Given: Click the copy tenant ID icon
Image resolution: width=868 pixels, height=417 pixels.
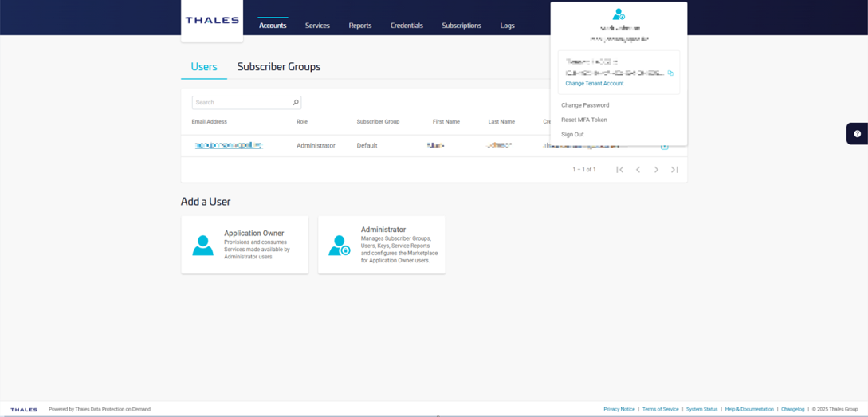Looking at the screenshot, I should [670, 73].
